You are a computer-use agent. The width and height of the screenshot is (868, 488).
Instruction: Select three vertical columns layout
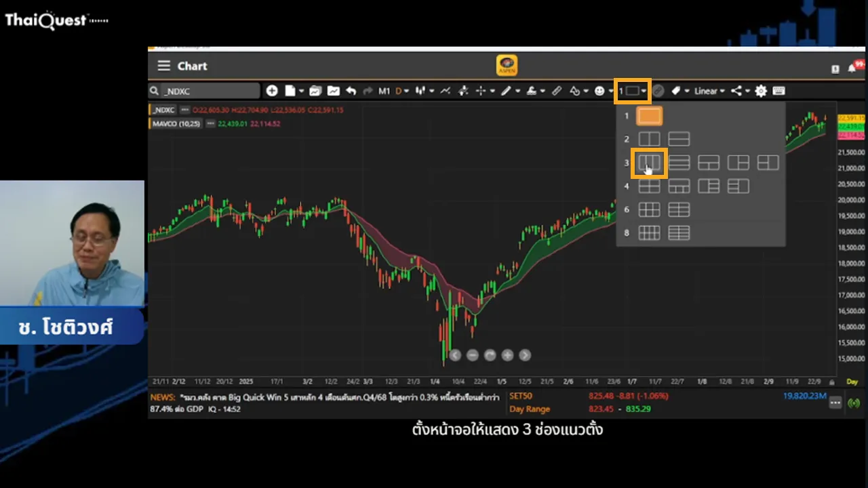coord(649,163)
